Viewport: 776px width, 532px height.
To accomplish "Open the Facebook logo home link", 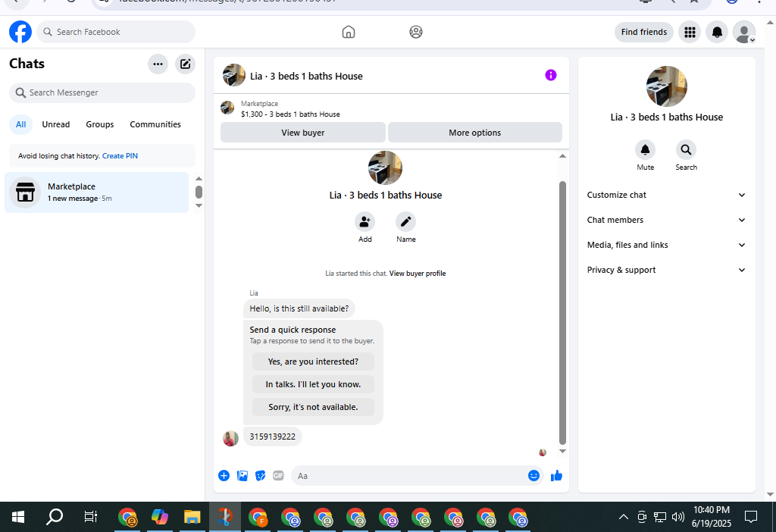I will click(x=20, y=32).
